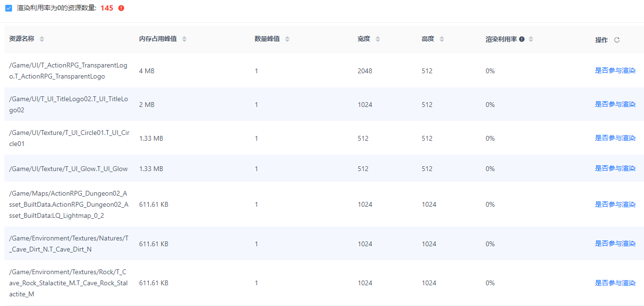Click 1.33 MB in the T_UI_Glow row
This screenshot has height=306, width=644.
coord(151,169)
